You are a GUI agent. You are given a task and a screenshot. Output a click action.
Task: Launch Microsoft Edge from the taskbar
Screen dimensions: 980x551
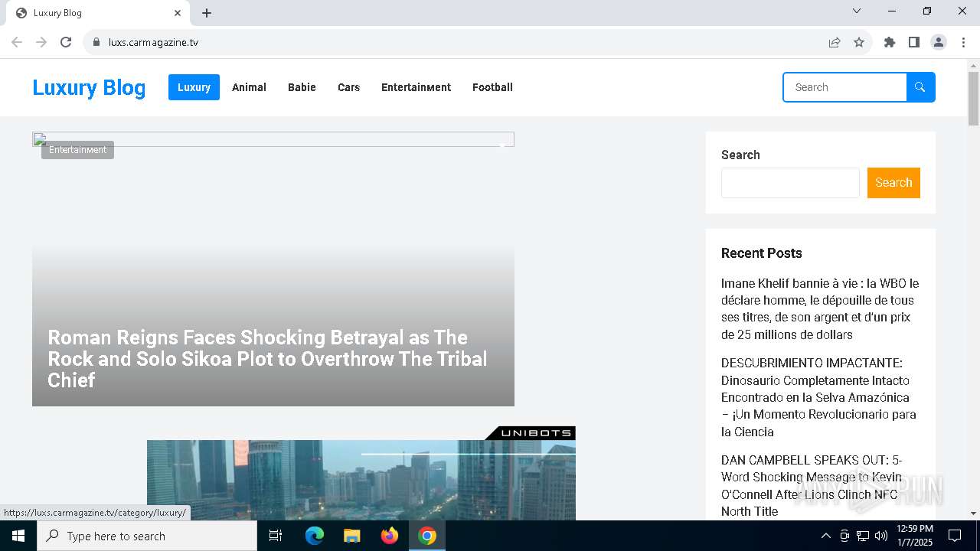[315, 536]
